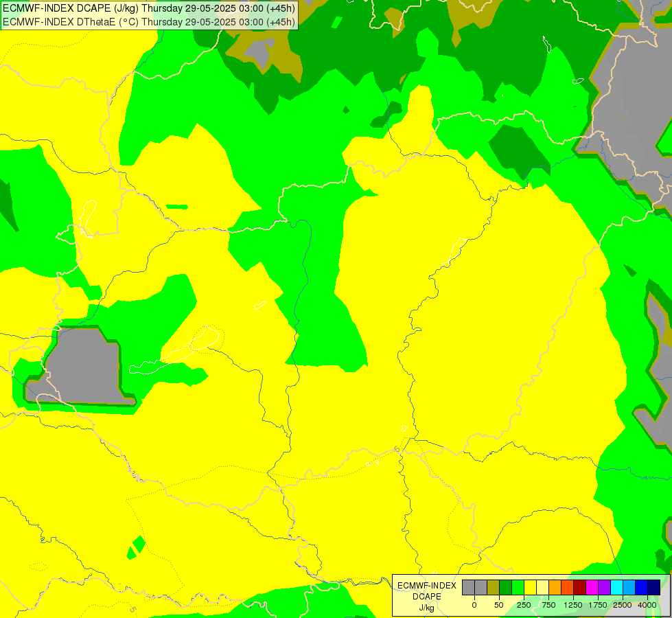
Task: Click the navy legend swatch
Action: [654, 588]
